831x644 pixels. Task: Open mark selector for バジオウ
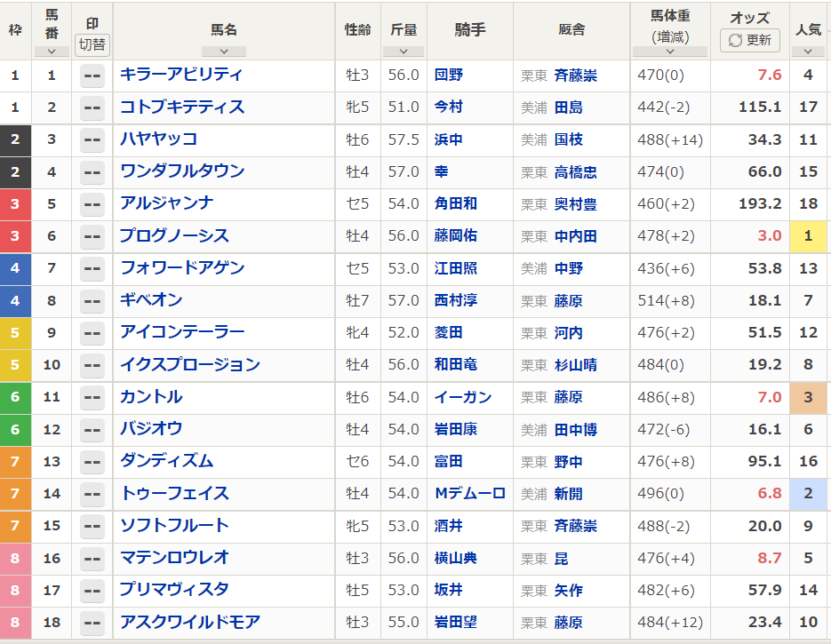pyautogui.click(x=92, y=430)
